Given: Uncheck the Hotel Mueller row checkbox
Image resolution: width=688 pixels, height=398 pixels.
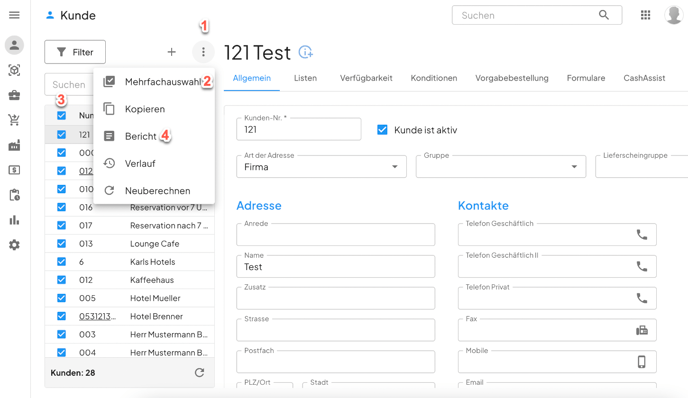Looking at the screenshot, I should (61, 298).
